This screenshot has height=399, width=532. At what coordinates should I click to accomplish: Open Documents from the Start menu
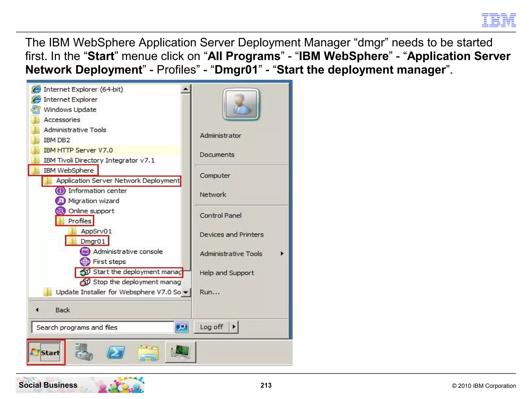pos(217,155)
